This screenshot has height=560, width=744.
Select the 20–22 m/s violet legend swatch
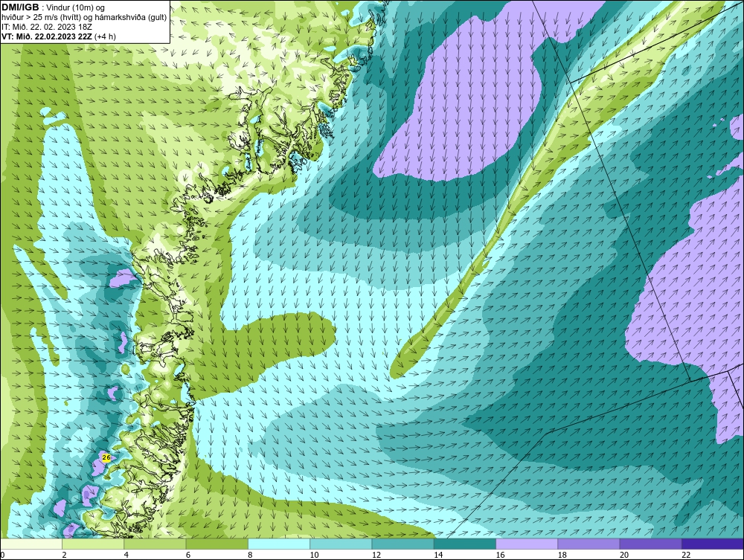click(x=651, y=544)
